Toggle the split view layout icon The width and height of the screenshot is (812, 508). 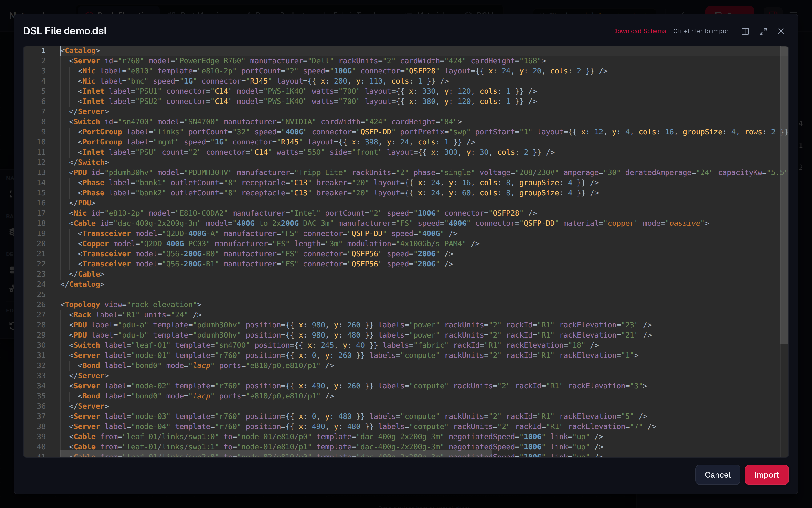745,31
